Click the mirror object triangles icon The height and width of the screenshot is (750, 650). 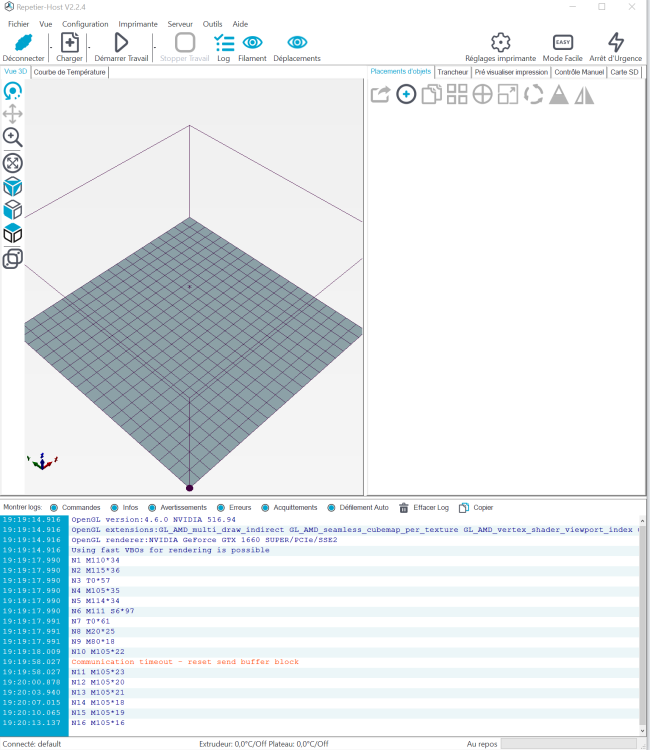click(x=585, y=95)
